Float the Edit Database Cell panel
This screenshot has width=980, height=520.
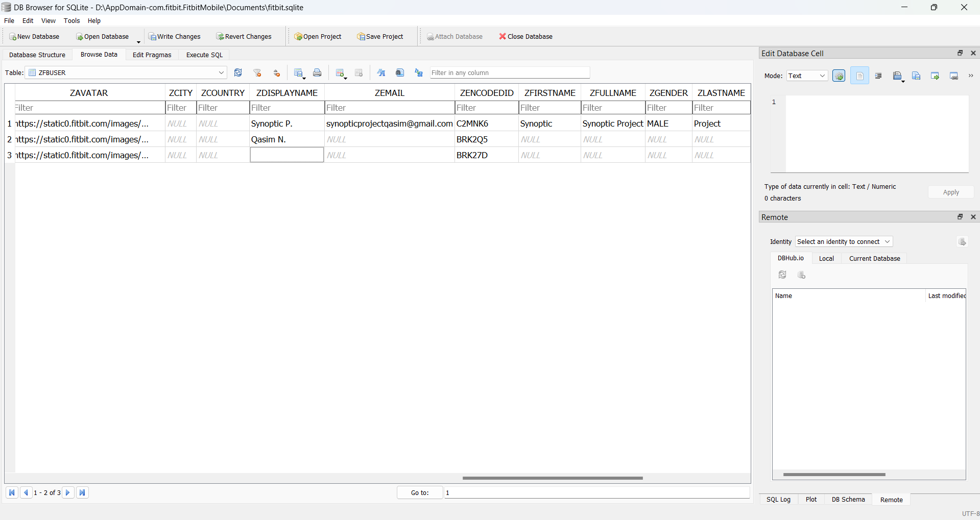(960, 53)
